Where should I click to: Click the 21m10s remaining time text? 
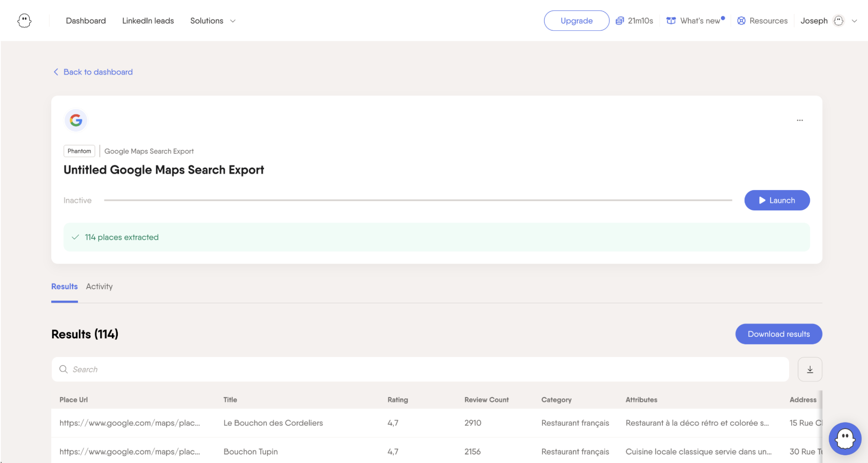640,21
